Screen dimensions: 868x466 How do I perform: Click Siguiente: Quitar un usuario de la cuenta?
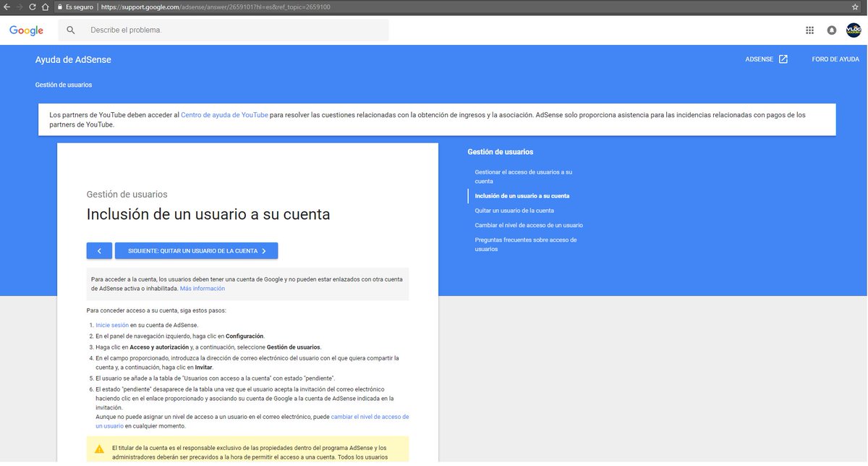tap(197, 250)
